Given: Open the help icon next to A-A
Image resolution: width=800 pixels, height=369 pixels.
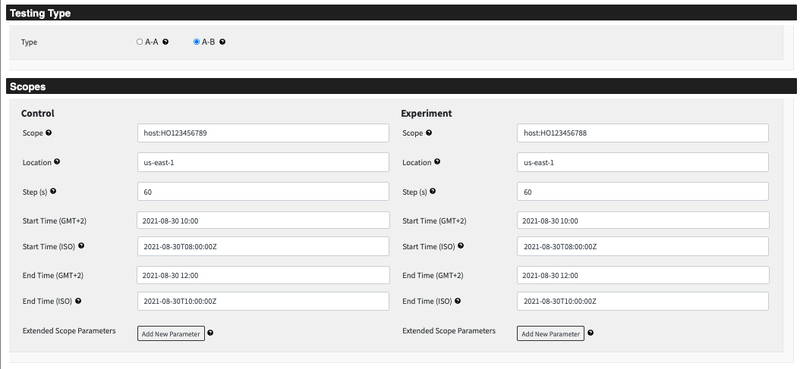Looking at the screenshot, I should click(x=165, y=42).
